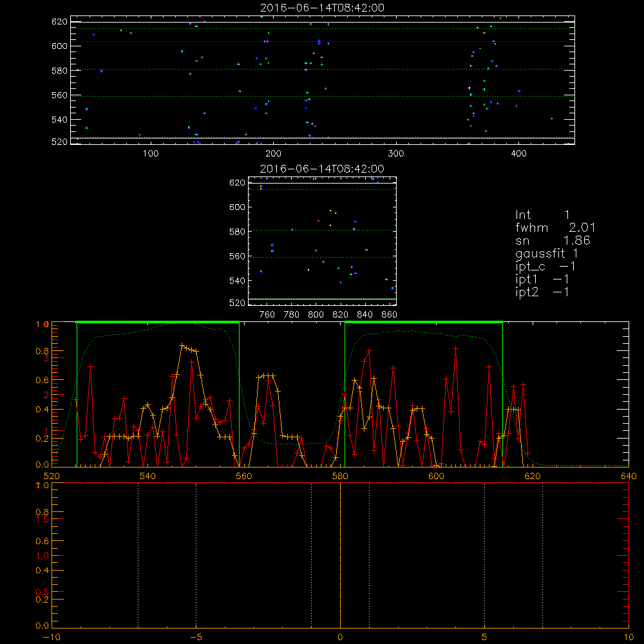Image resolution: width=644 pixels, height=644 pixels.
Task: Select the 'ipt1' parameter label
Action: pyautogui.click(x=526, y=279)
